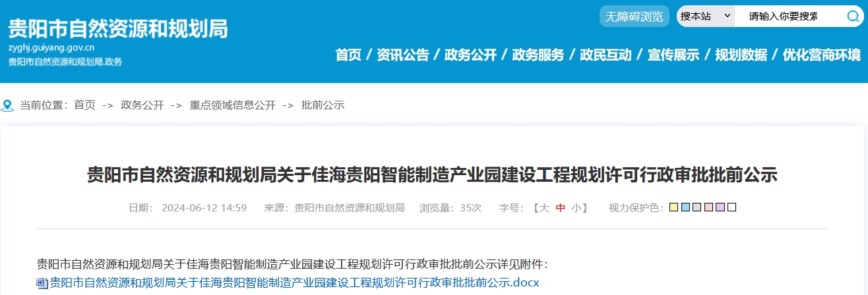Image resolution: width=868 pixels, height=295 pixels.
Task: Open the 首页 navigation menu
Action: [x=348, y=55]
